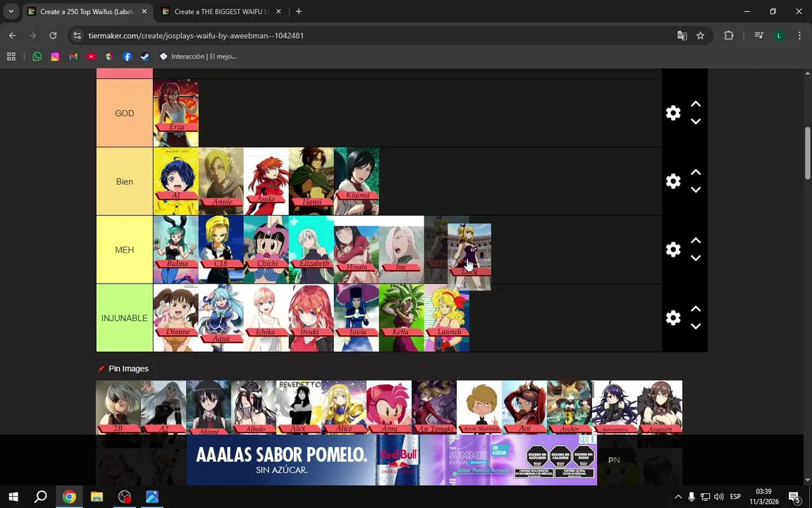Open the Interacción bookmark link
This screenshot has width=812, height=508.
[198, 56]
